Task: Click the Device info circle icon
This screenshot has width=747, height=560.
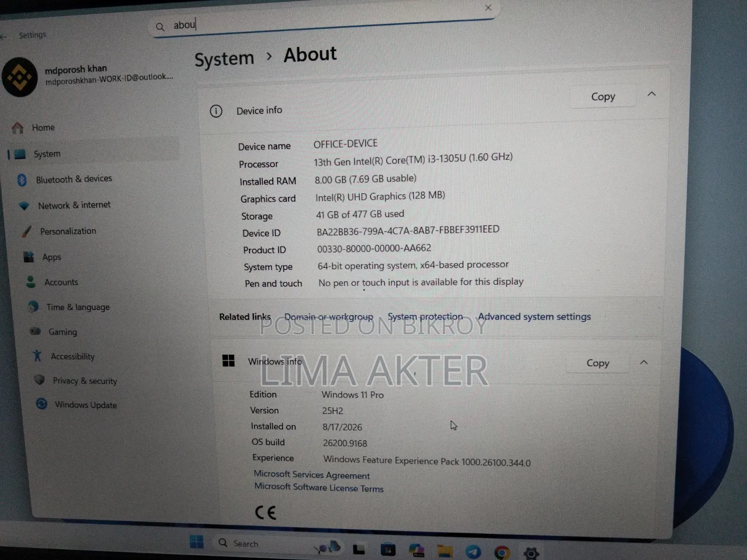Action: (216, 111)
